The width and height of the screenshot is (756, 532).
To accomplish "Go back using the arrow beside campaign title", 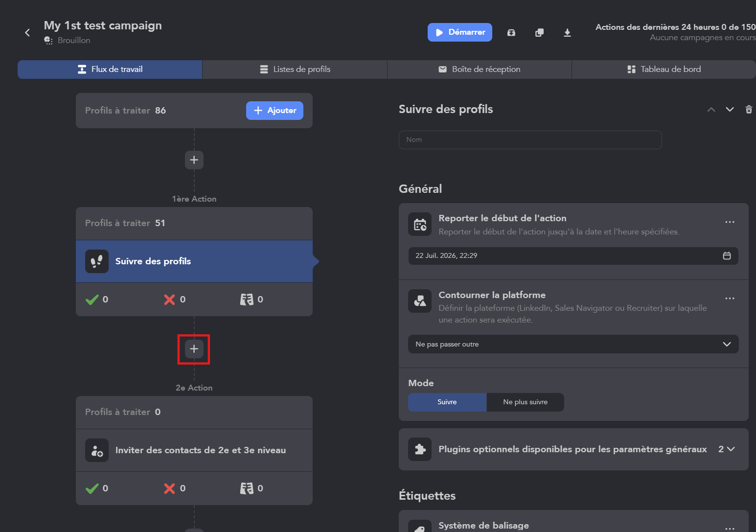I will pyautogui.click(x=27, y=32).
